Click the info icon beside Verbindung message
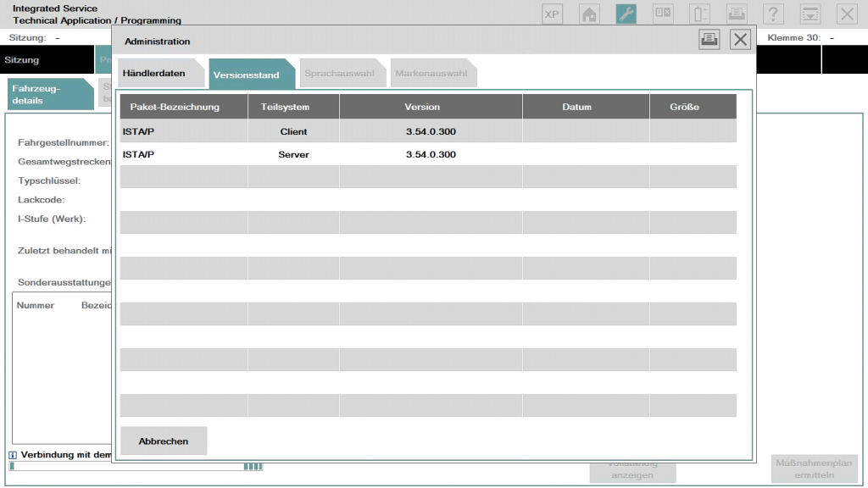Viewport: 868px width, 488px height. coord(13,455)
